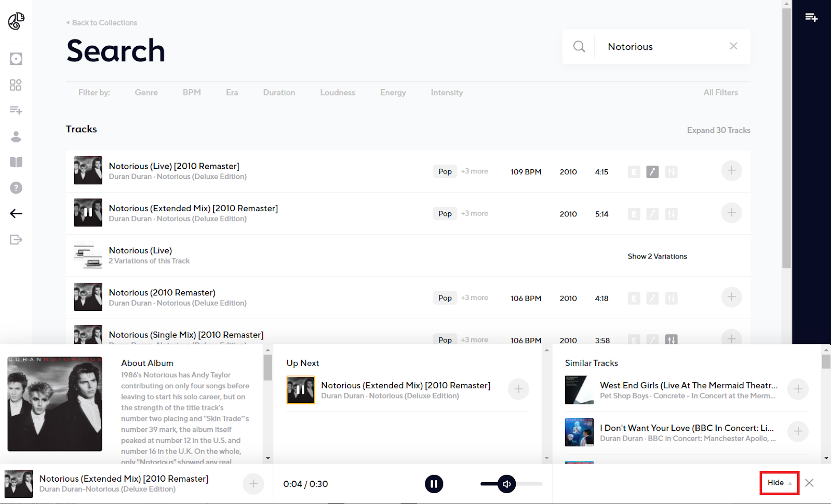831x504 pixels.
Task: Add West End Girls similar track to playlist
Action: 798,389
